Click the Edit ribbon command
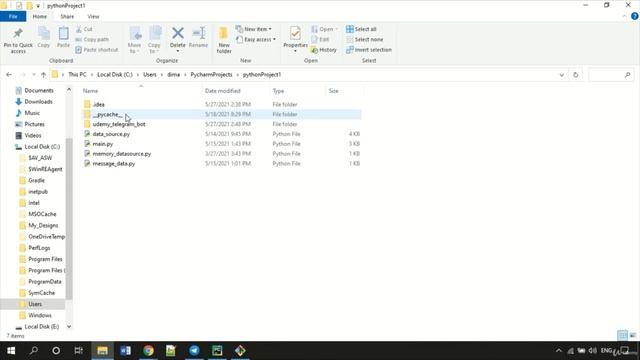The height and width of the screenshot is (360, 640). click(x=320, y=39)
